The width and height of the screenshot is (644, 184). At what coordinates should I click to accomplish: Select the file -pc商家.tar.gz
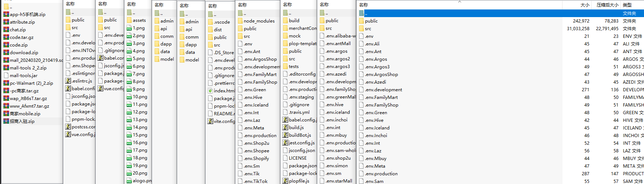point(24,91)
